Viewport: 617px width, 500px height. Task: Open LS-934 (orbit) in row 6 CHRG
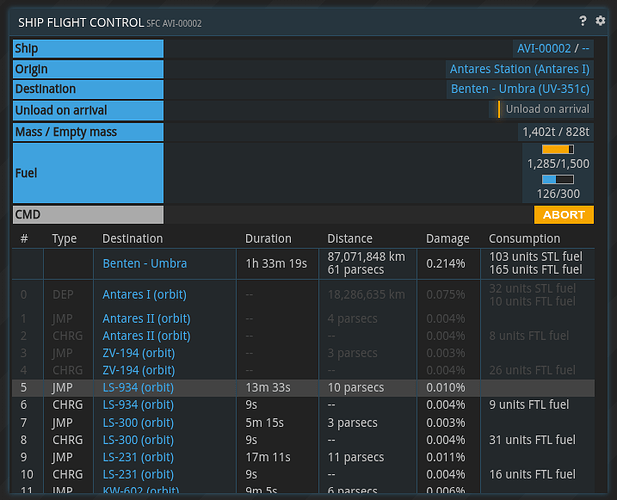[x=138, y=405]
